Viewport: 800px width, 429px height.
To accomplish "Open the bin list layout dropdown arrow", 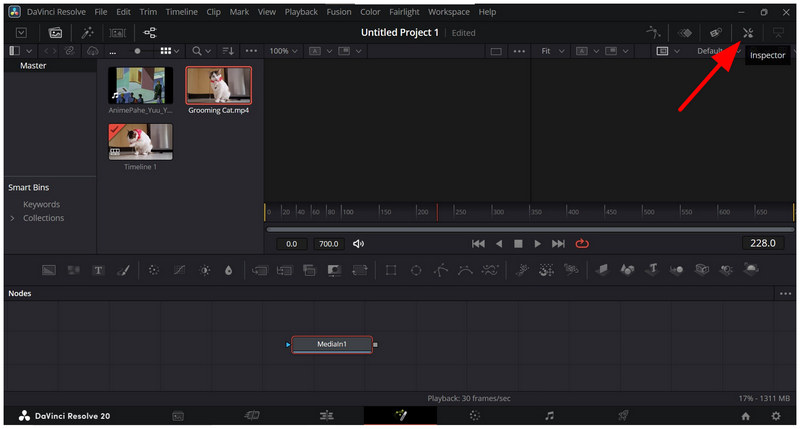I will pyautogui.click(x=29, y=51).
